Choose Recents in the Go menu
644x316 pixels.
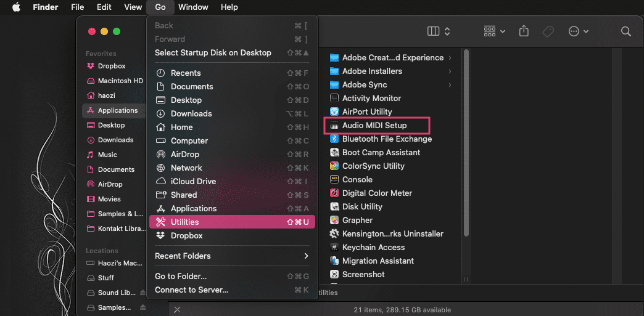(x=232, y=73)
